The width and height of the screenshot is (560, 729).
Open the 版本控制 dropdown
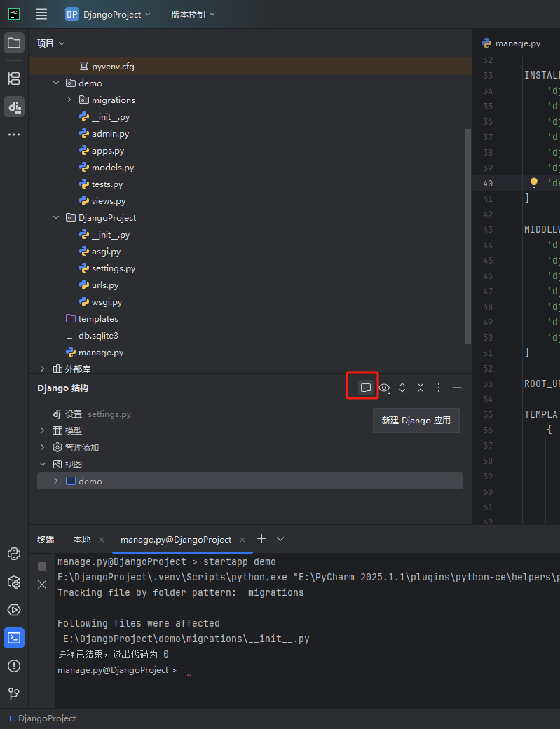tap(193, 15)
